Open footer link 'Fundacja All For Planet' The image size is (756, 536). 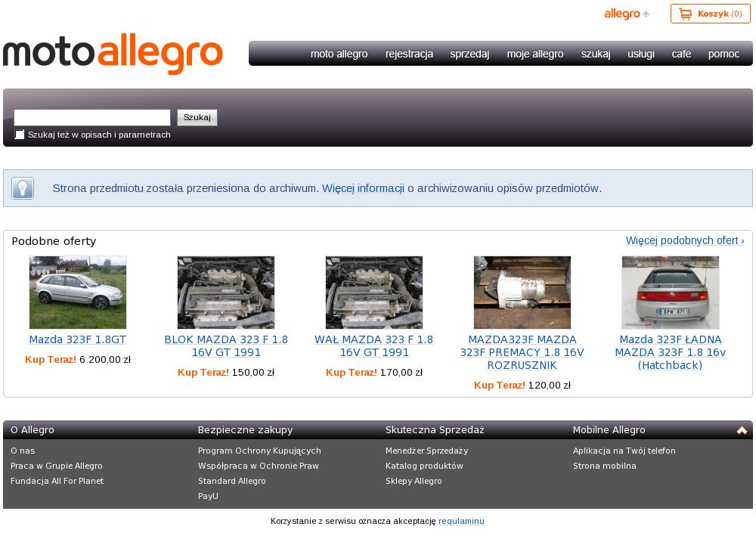point(57,481)
